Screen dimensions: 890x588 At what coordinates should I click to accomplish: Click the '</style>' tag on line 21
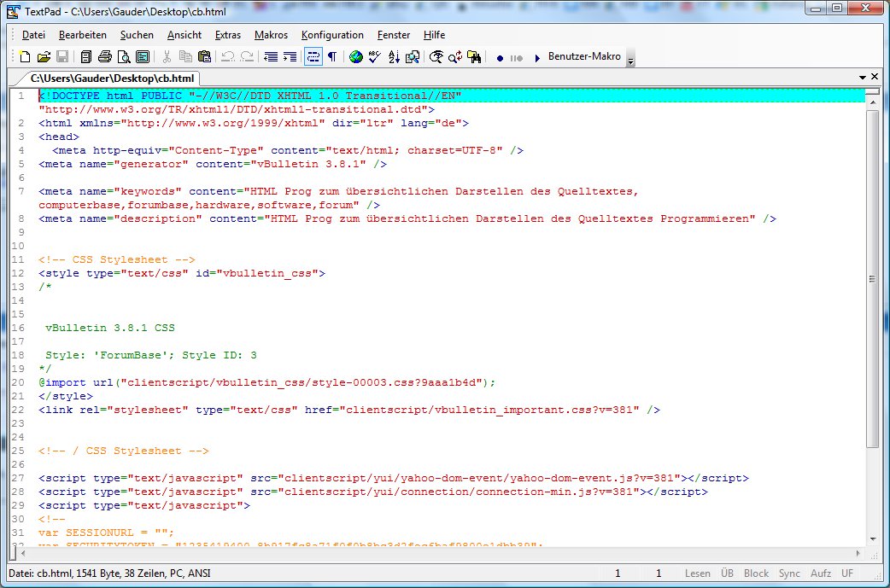pos(65,396)
